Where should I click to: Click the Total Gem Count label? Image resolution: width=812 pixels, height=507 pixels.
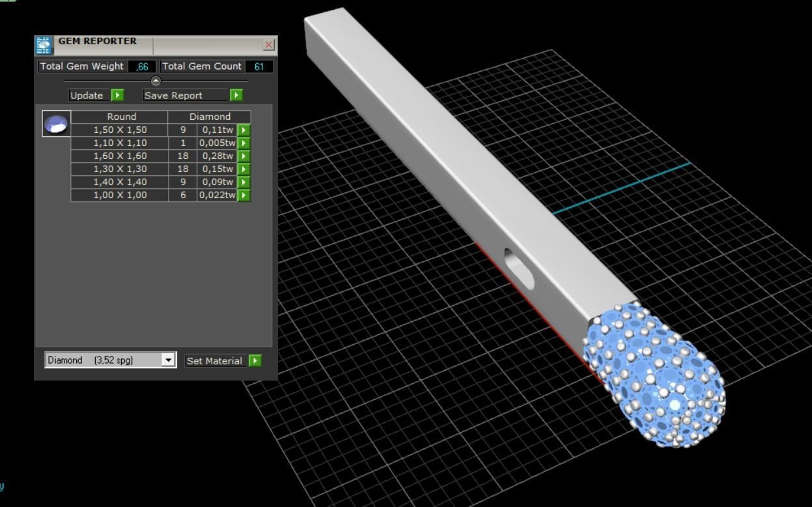click(202, 66)
